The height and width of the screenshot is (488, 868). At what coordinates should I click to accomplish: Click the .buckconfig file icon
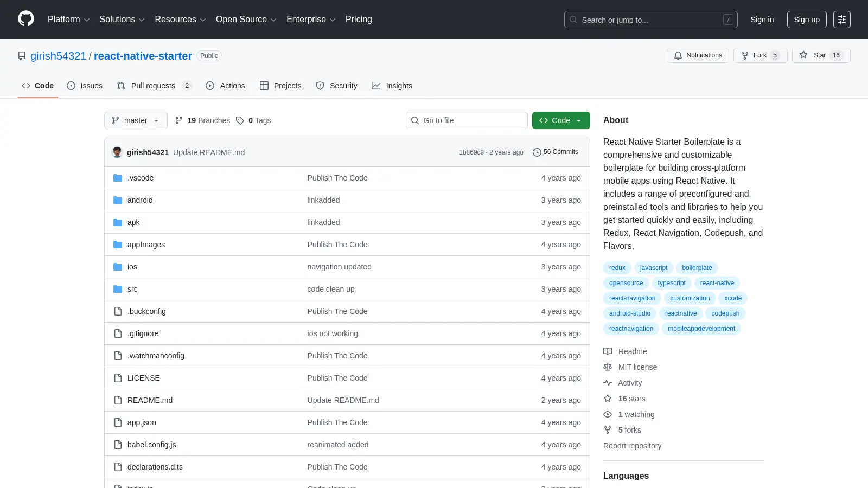[118, 311]
